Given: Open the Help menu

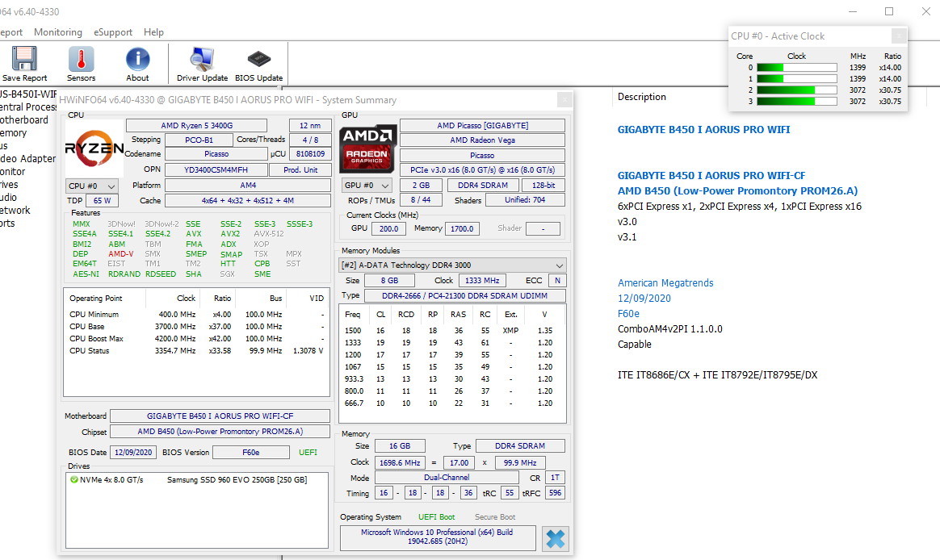Looking at the screenshot, I should tap(153, 32).
